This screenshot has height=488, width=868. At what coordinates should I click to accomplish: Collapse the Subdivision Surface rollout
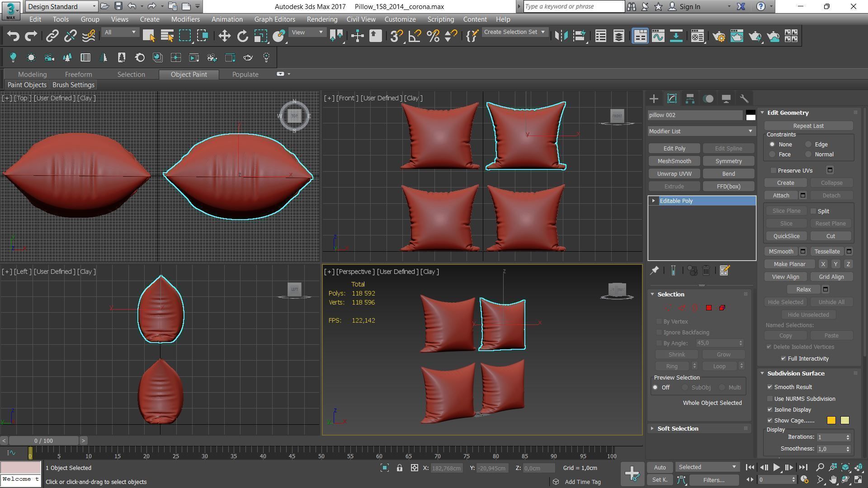click(x=795, y=373)
